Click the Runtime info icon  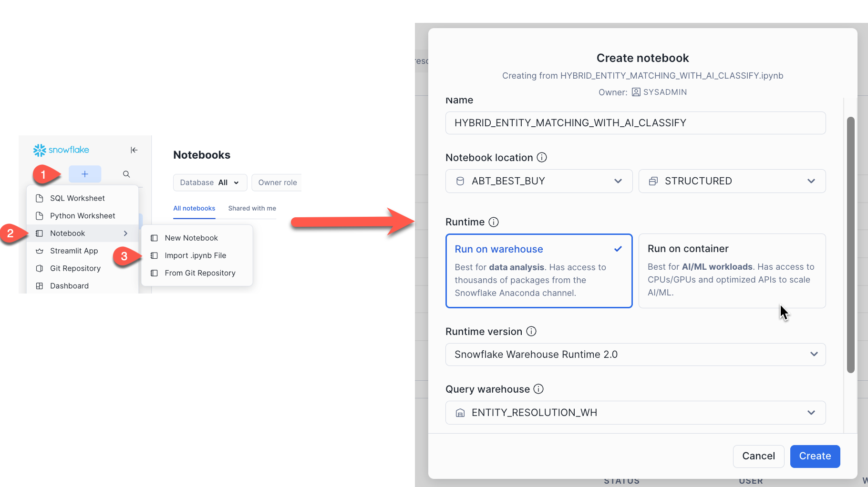pyautogui.click(x=494, y=222)
